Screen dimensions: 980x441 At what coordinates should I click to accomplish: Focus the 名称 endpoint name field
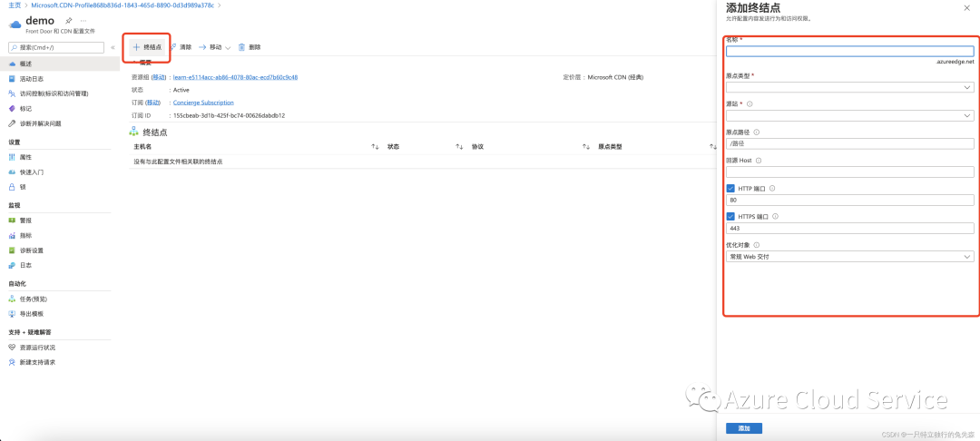[x=850, y=51]
